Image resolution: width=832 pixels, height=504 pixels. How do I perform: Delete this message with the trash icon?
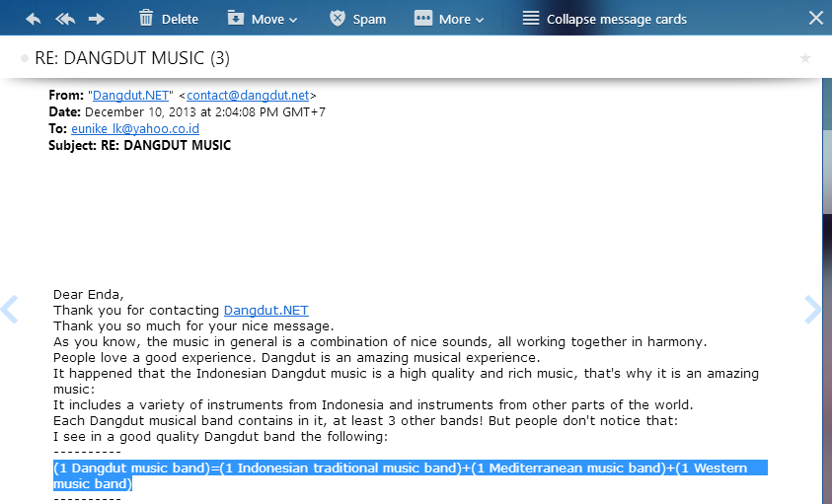pyautogui.click(x=146, y=18)
